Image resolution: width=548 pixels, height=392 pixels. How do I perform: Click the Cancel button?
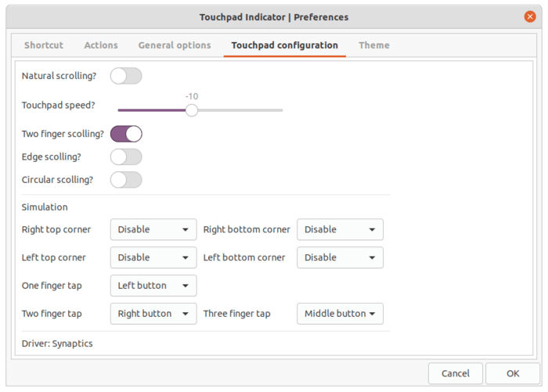click(456, 373)
